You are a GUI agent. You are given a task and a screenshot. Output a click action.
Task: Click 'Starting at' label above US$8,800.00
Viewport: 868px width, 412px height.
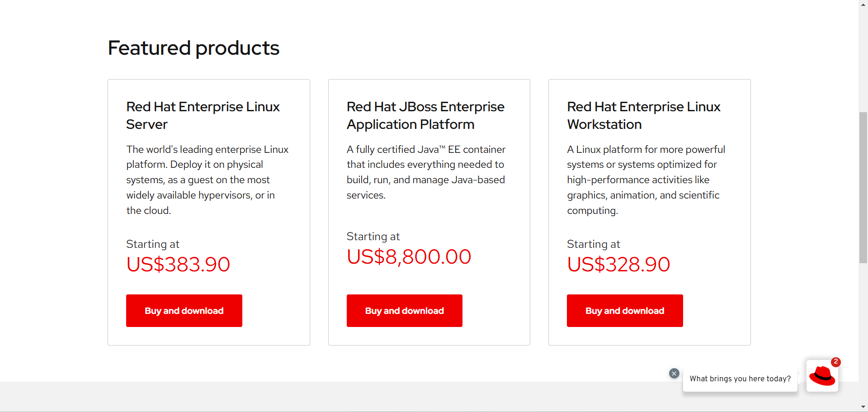point(373,237)
